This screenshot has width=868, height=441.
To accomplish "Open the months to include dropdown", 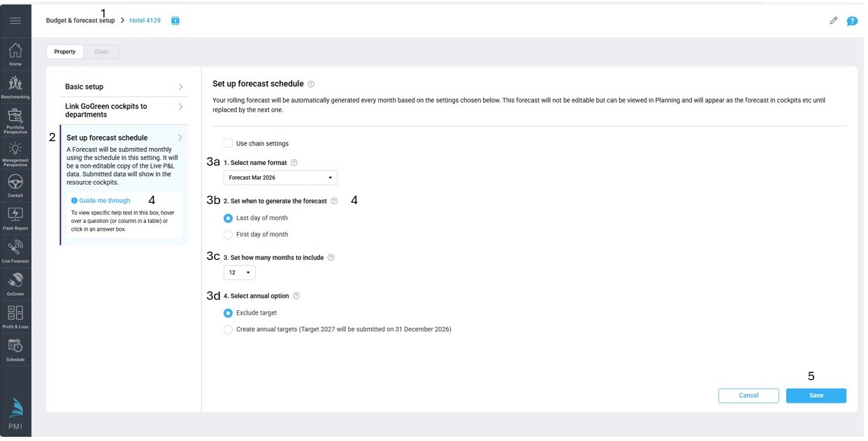I will point(239,273).
